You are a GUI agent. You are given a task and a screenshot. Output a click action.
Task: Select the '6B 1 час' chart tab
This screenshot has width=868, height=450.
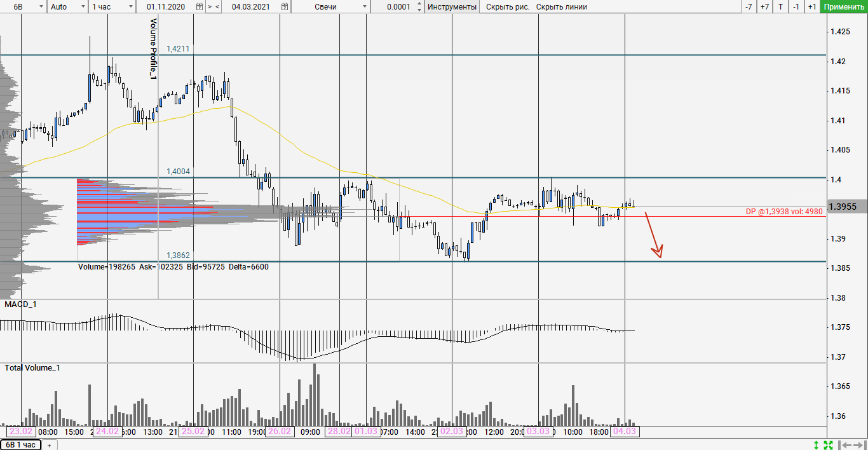pos(21,445)
